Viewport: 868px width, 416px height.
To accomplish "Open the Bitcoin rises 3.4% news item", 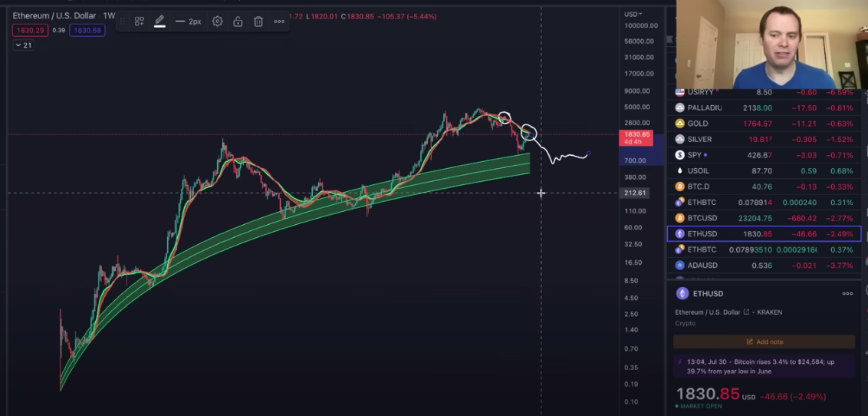I will pos(764,366).
